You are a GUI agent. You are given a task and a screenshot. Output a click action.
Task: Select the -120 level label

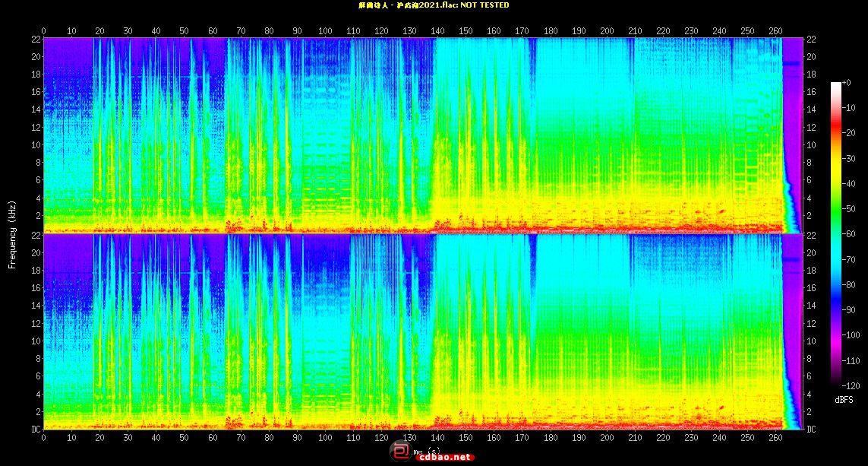[x=851, y=385]
